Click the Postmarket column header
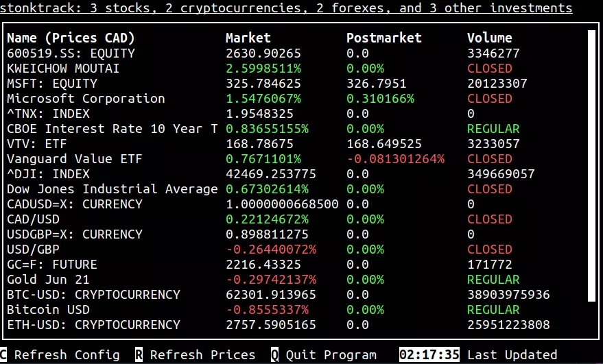Viewport: 603px width, 364px height. click(383, 38)
